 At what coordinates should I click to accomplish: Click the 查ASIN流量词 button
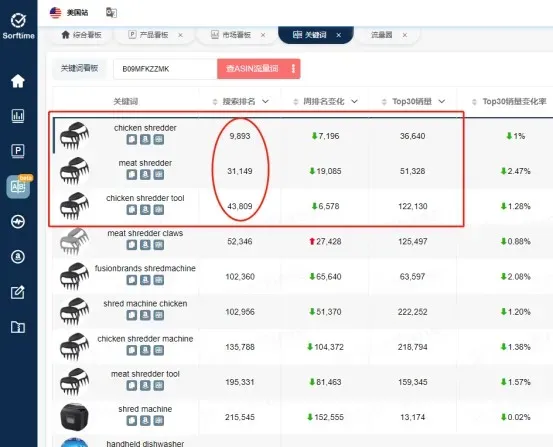tap(252, 69)
